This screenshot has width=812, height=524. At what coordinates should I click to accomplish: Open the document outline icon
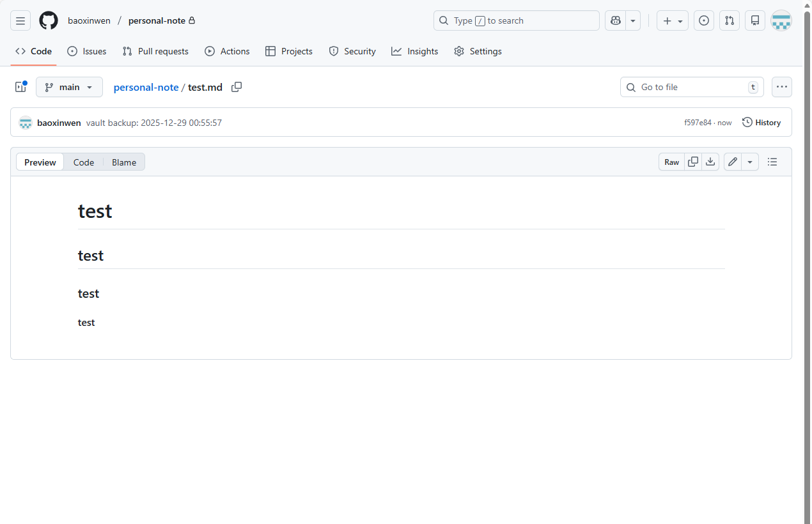[772, 162]
